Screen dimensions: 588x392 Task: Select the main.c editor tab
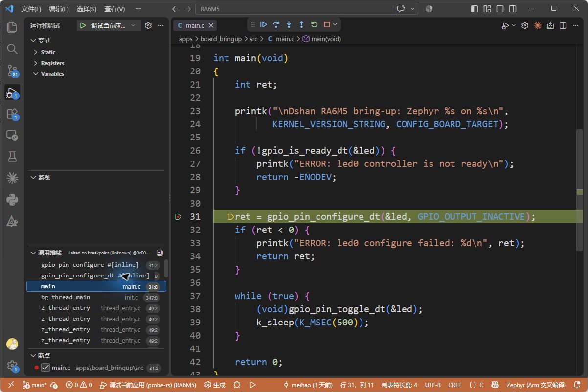(x=195, y=25)
